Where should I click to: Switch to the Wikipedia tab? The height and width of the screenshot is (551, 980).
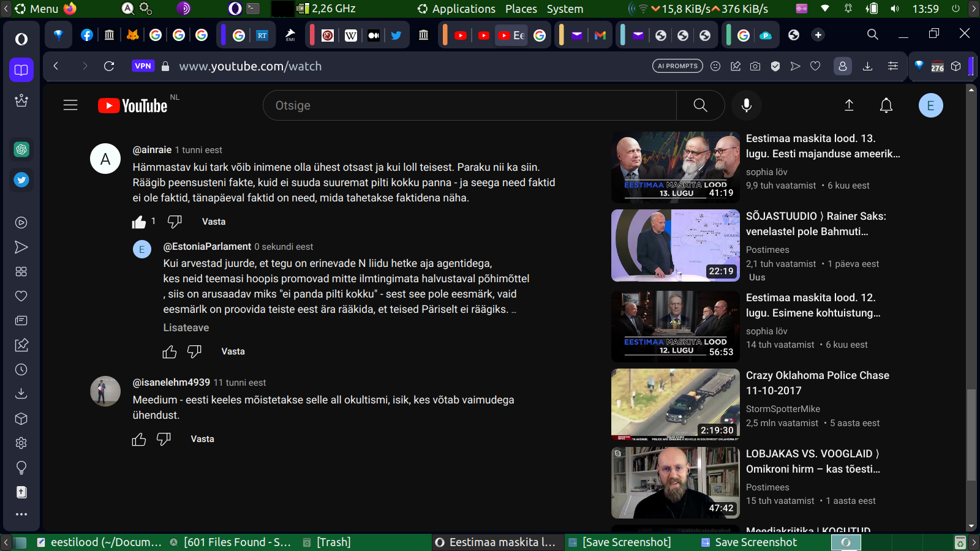[351, 35]
